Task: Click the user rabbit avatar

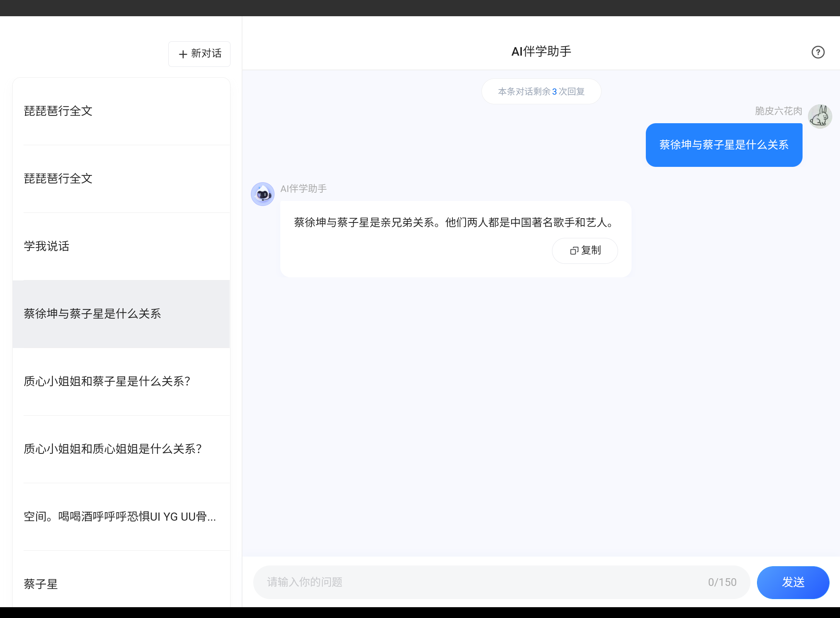Action: 820,116
